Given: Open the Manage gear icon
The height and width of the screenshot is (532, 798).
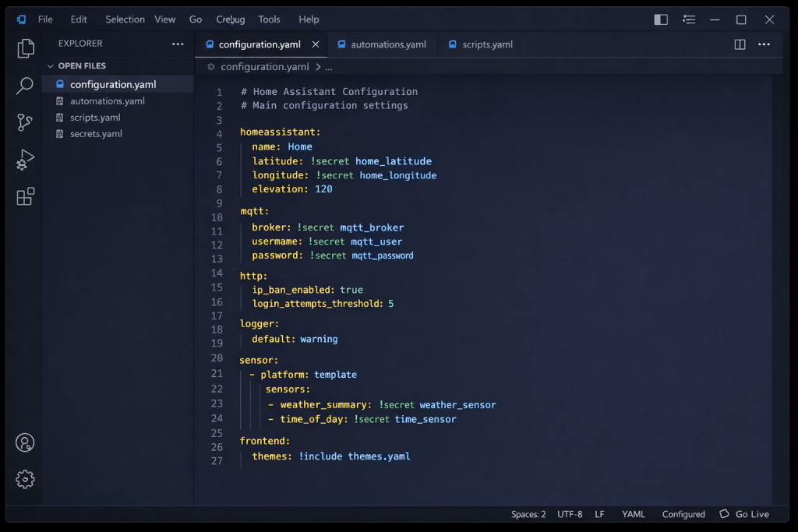Looking at the screenshot, I should pyautogui.click(x=25, y=479).
